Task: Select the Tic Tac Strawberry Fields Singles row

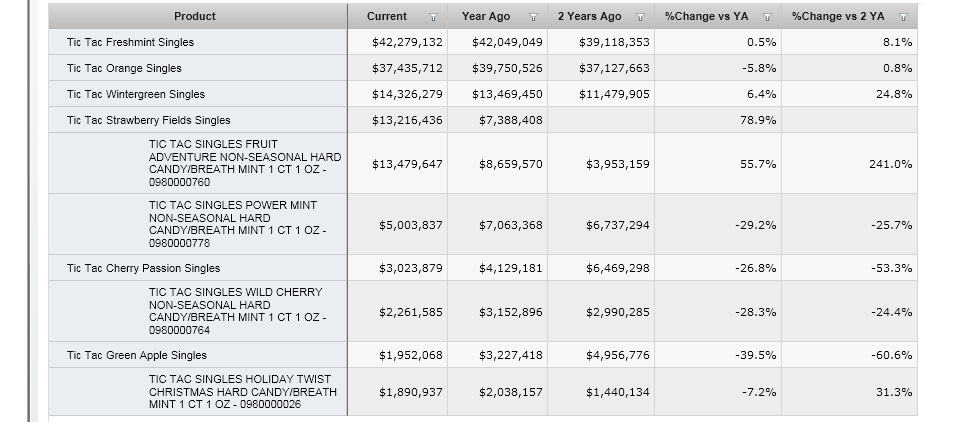Action: 149,120
